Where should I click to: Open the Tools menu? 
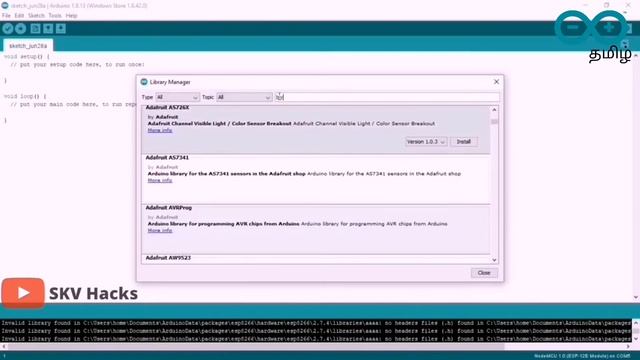[55, 16]
